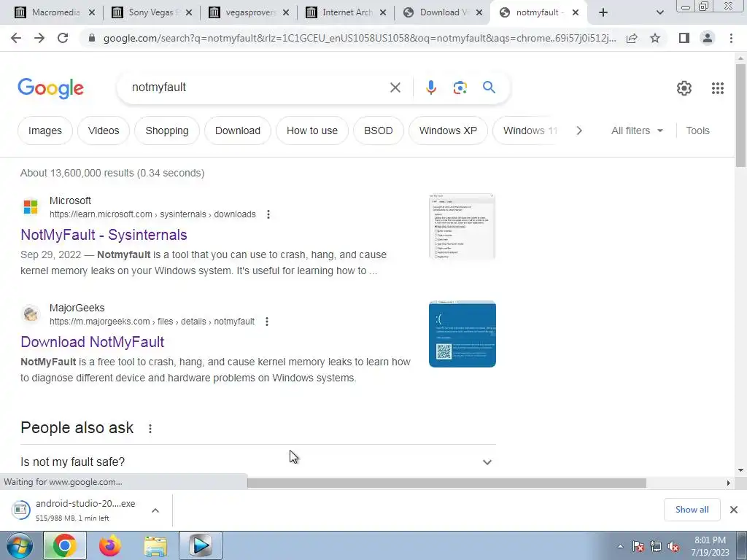Apply the Download filter chip
Image resolution: width=747 pixels, height=560 pixels.
coord(238,131)
